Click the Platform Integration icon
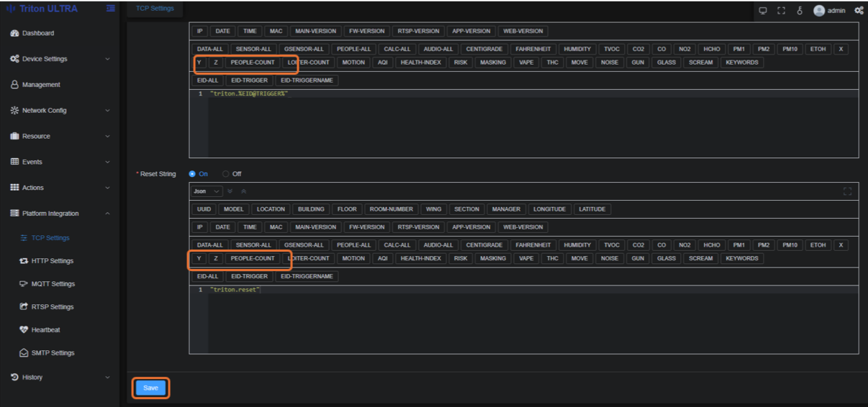Image resolution: width=868 pixels, height=407 pixels. [x=14, y=213]
